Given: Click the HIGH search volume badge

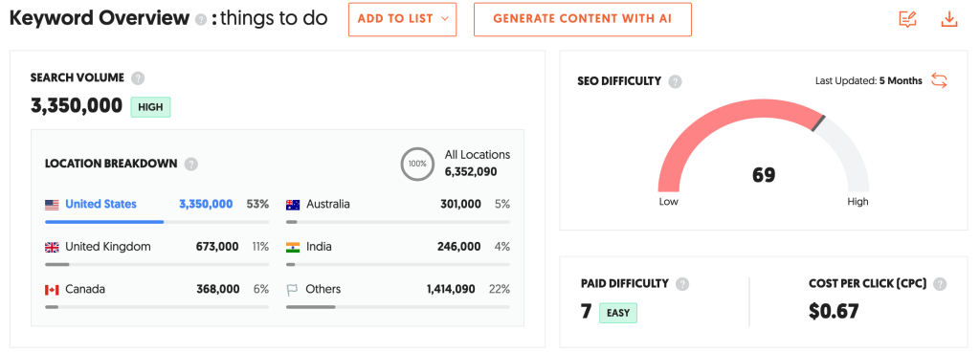Looking at the screenshot, I should pyautogui.click(x=150, y=107).
